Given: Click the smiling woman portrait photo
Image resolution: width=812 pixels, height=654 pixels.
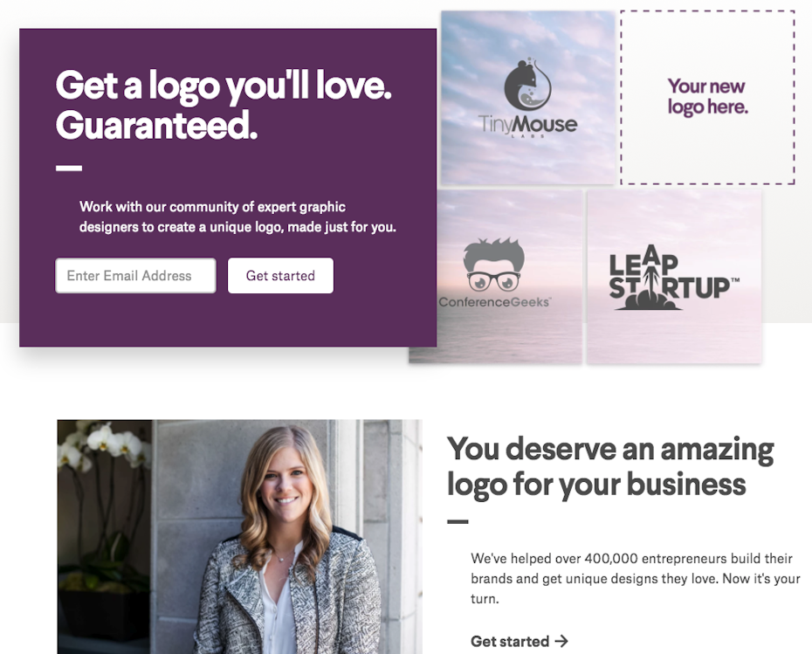Looking at the screenshot, I should coord(240,536).
